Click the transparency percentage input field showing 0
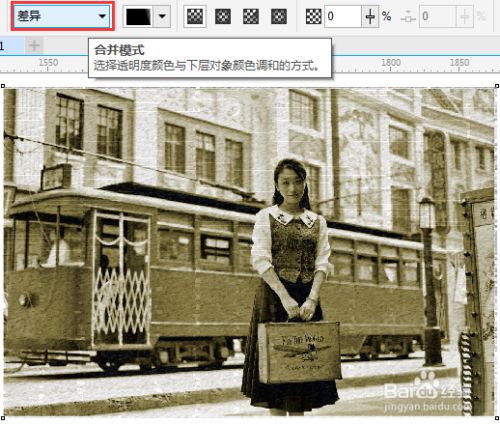 [343, 16]
